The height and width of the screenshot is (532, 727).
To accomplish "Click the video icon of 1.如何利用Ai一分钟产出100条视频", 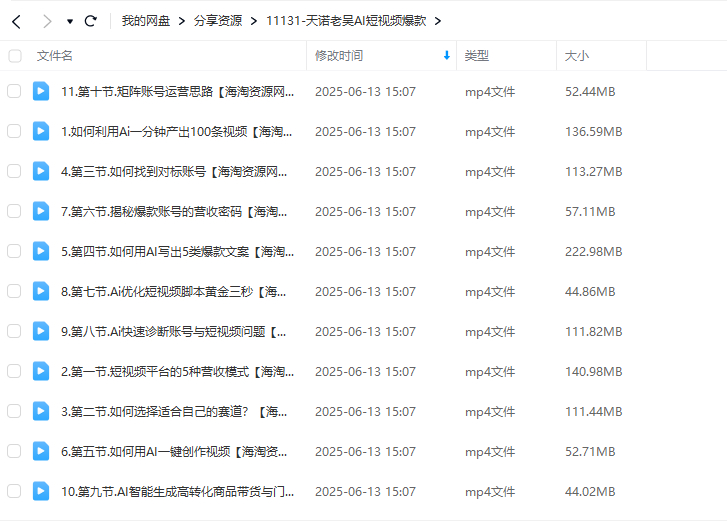I will point(41,131).
